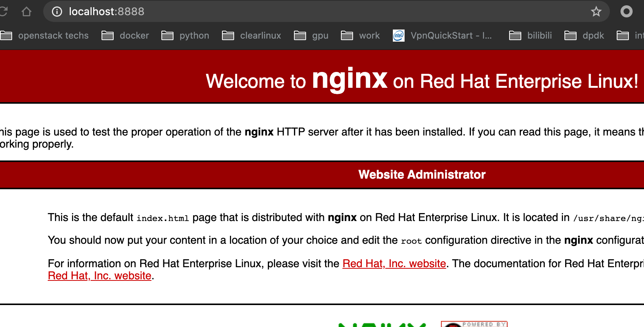Open the dpdk bookmark folder
This screenshot has width=644, height=327.
point(584,36)
